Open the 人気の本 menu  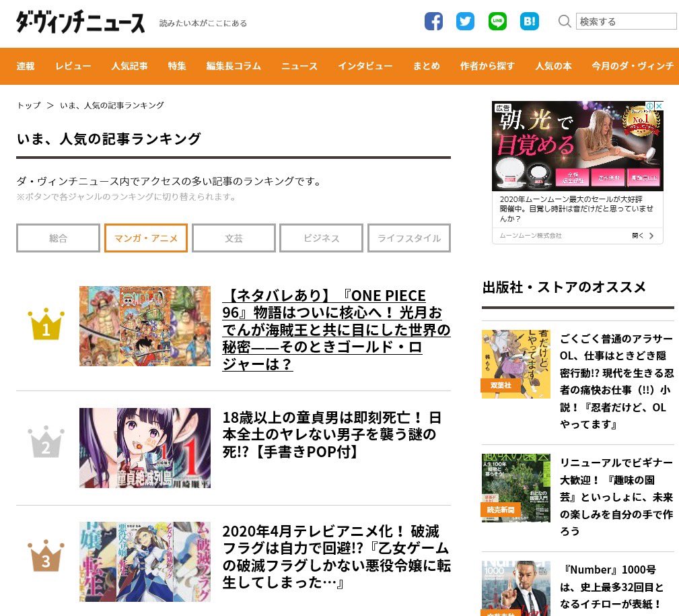pyautogui.click(x=553, y=66)
